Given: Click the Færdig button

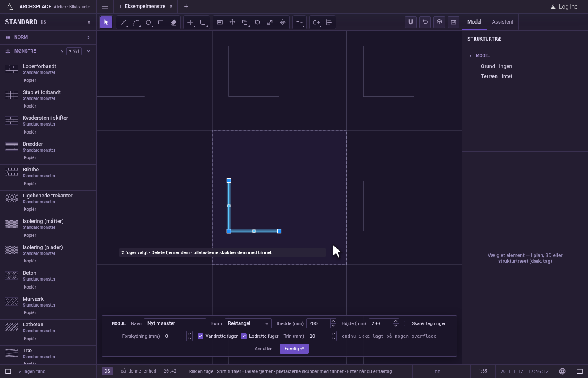Looking at the screenshot, I should coord(294,349).
